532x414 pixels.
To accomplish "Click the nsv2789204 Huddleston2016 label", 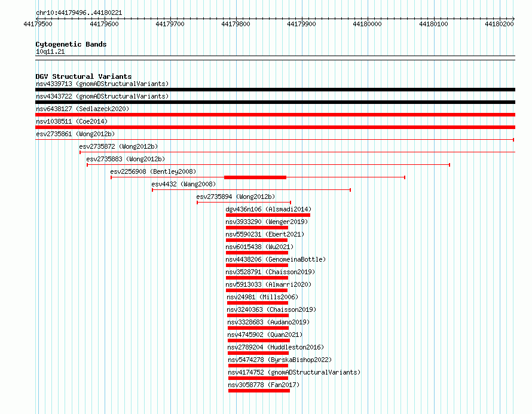I will (276, 347).
